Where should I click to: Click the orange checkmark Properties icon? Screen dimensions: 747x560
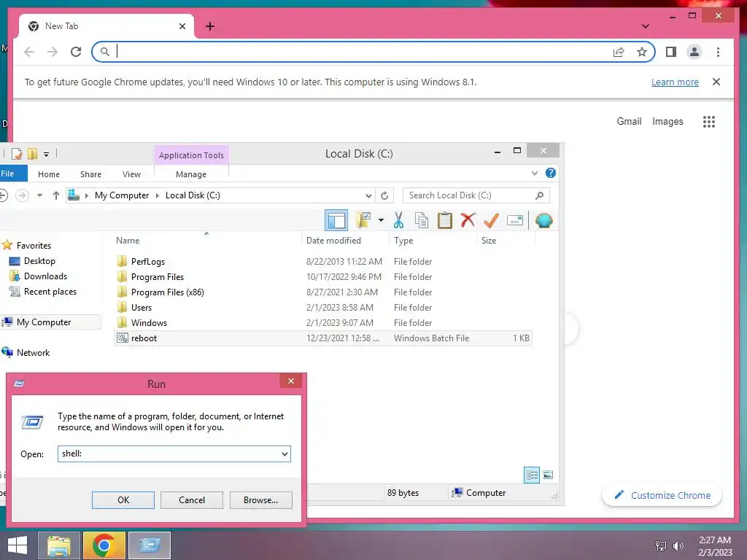point(491,220)
